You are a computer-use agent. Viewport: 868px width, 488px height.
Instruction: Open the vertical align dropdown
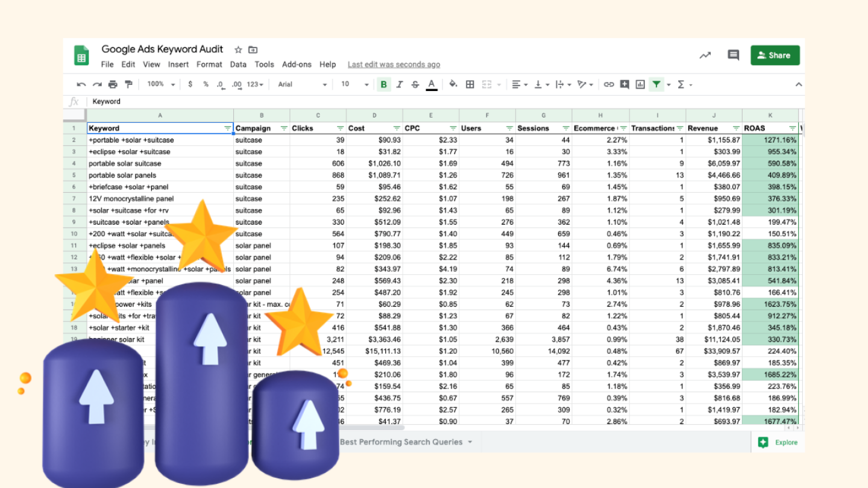point(542,84)
